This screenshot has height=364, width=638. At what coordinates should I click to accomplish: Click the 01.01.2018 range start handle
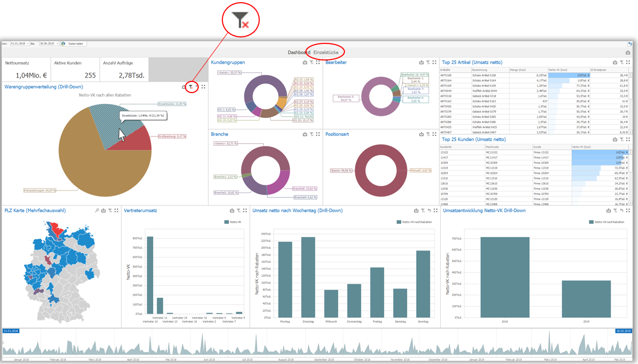click(x=11, y=331)
